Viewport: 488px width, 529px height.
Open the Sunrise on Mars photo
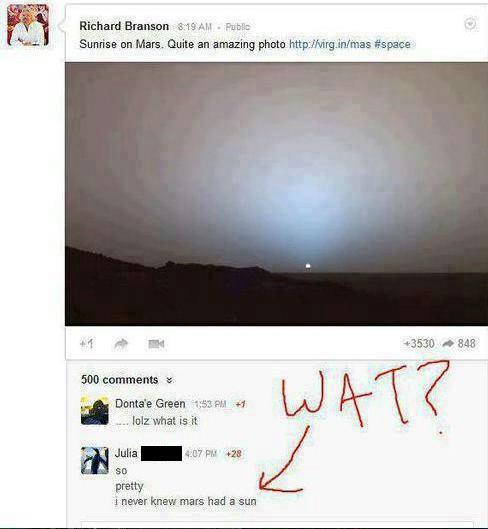coord(276,194)
